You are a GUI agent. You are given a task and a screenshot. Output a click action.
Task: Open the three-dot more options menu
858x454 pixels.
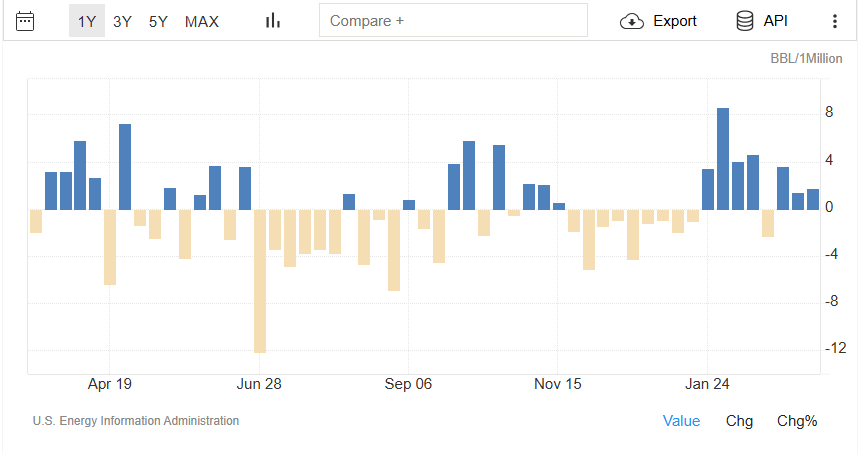[835, 21]
